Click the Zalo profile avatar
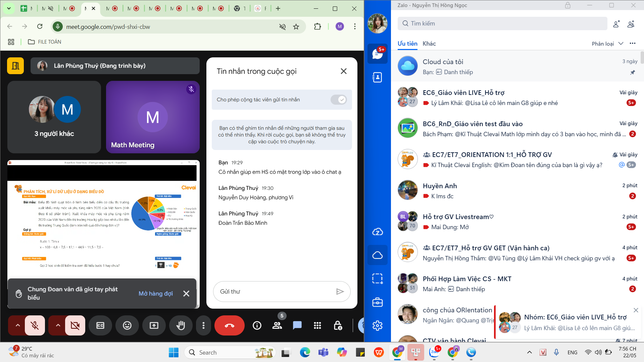The height and width of the screenshot is (362, 644). pos(378,23)
